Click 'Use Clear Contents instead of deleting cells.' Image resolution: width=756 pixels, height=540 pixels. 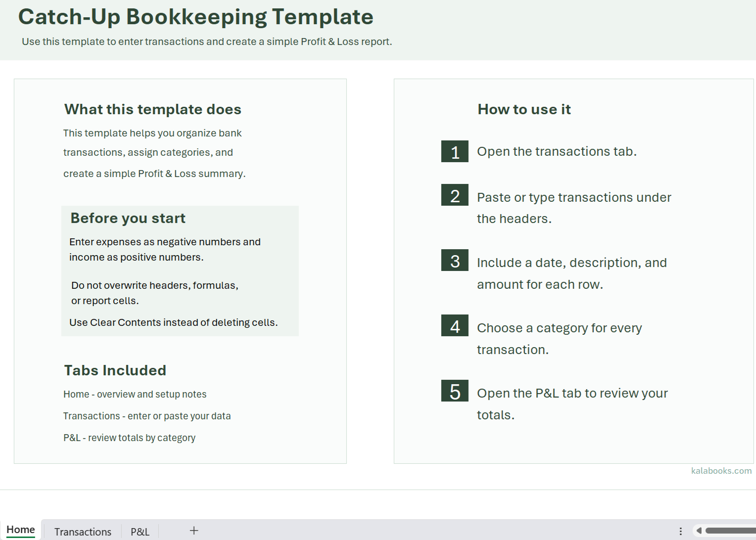click(x=173, y=322)
